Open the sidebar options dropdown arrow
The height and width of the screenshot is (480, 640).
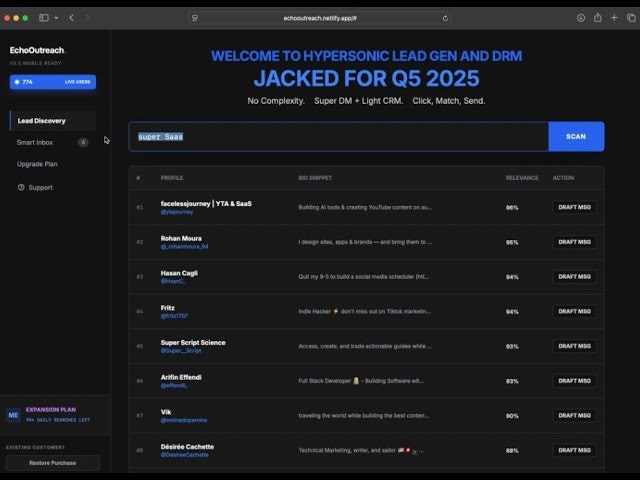56,18
